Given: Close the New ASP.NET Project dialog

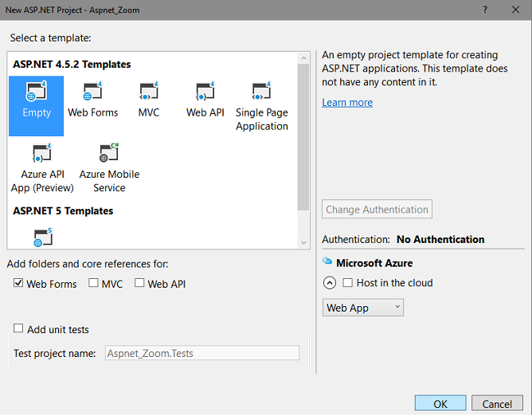Looking at the screenshot, I should pos(516,10).
